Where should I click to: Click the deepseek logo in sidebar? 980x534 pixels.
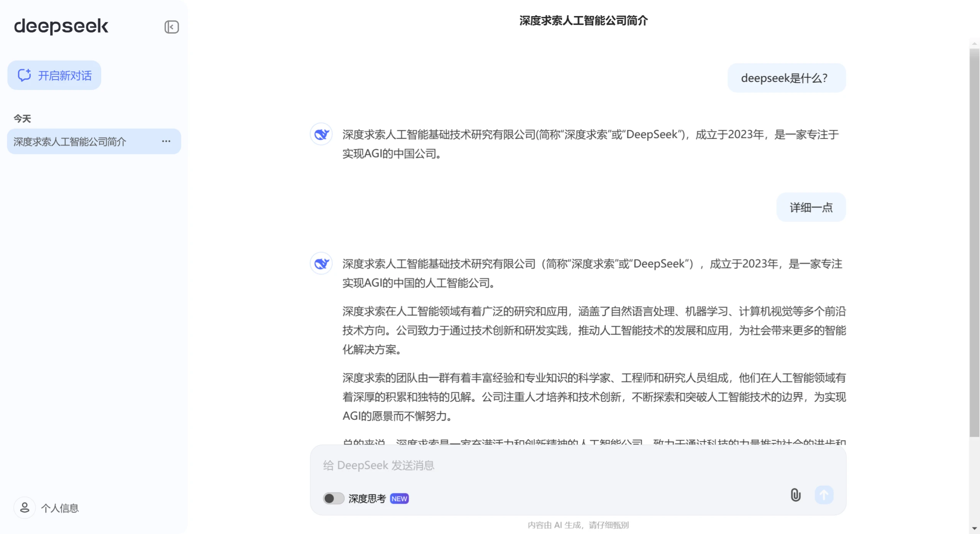tap(61, 26)
